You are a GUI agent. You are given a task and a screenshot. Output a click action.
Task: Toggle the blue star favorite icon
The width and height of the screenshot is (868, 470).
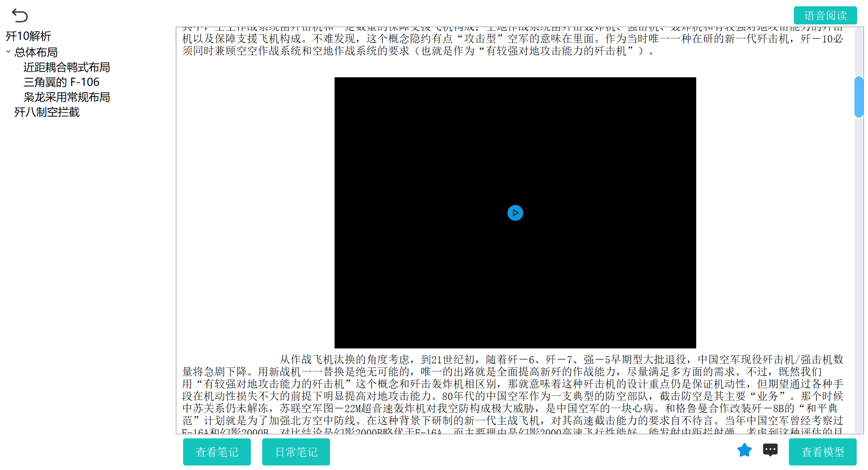[745, 450]
